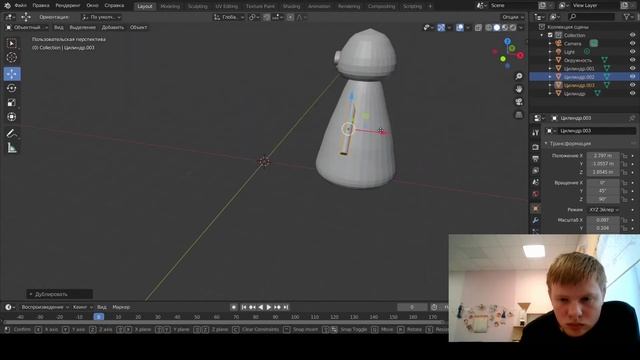Switch to wireframe shading mode
640x360 pixels.
tap(489, 27)
